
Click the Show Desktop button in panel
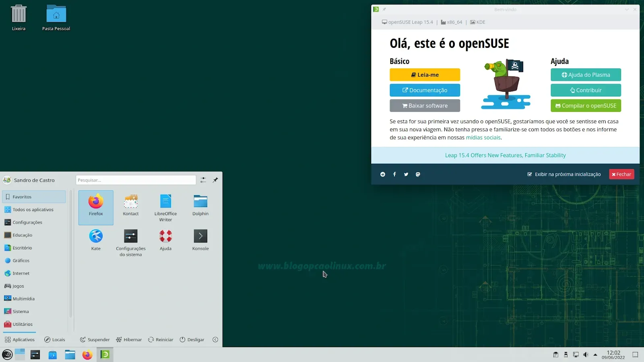(x=635, y=355)
